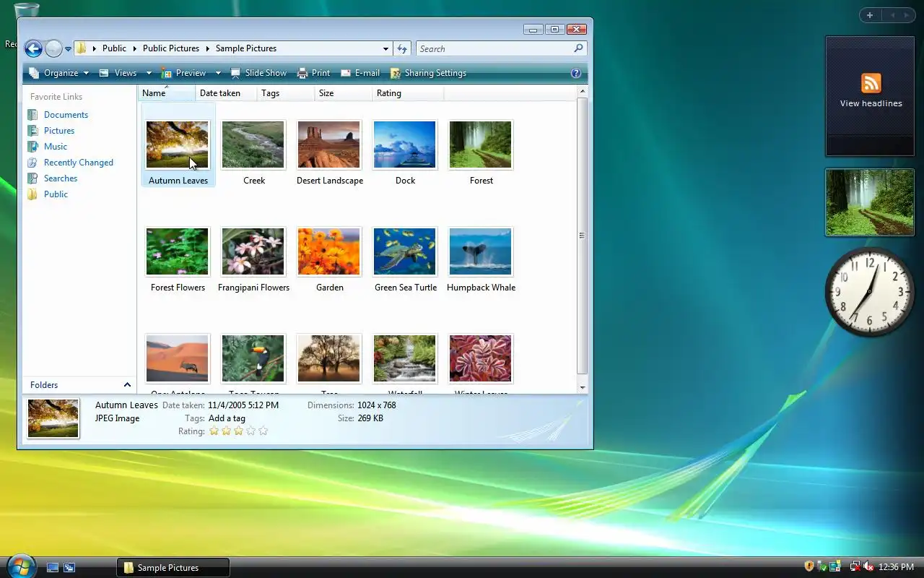The image size is (924, 578).
Task: Click the Sample Pictures taskbar button
Action: [x=173, y=568]
